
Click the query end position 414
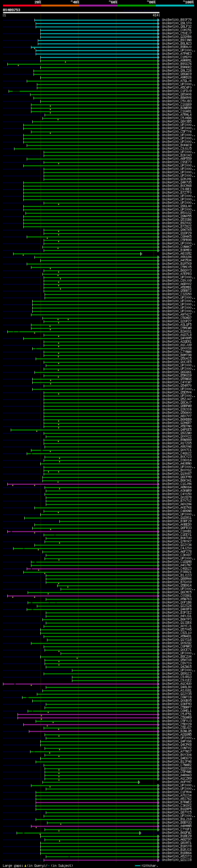(155, 15)
